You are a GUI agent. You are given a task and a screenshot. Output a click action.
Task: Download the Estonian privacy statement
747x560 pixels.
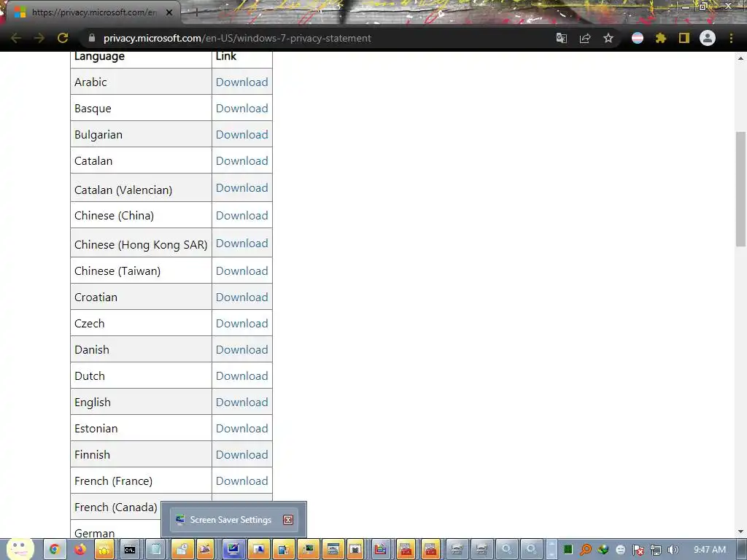pos(242,428)
